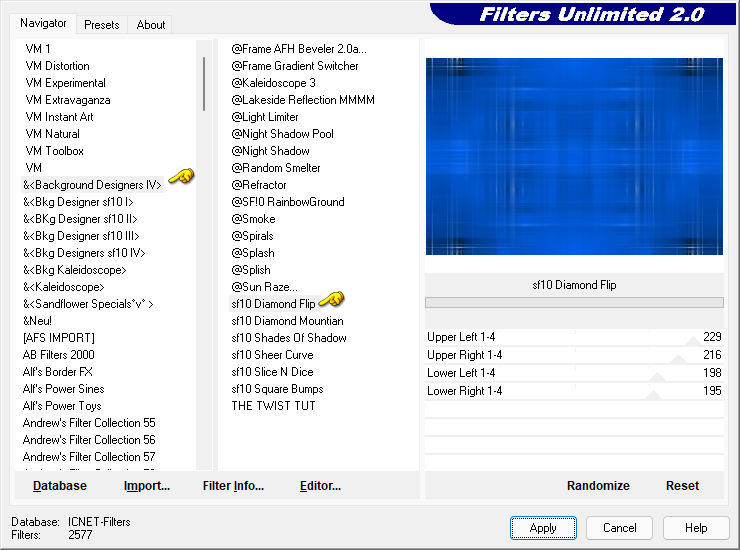Click the Cancel button
The width and height of the screenshot is (740, 550).
point(619,528)
